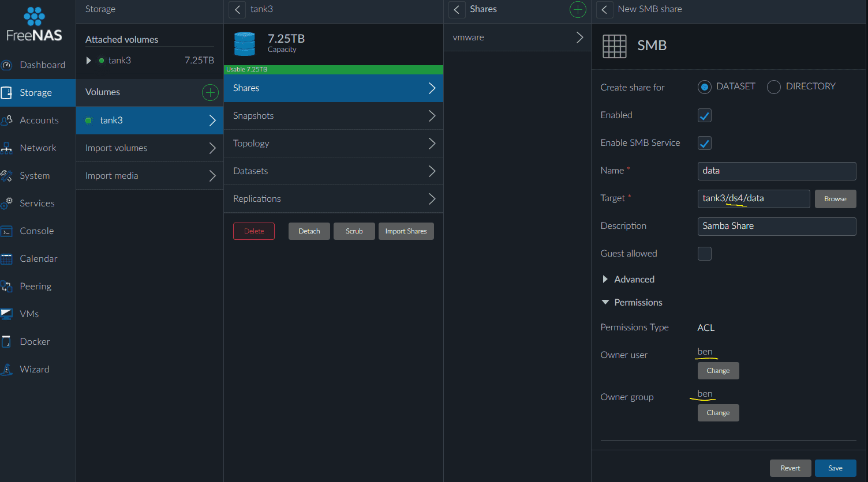Add a new share with plus icon
Screen dimensions: 868x482
(x=578, y=9)
